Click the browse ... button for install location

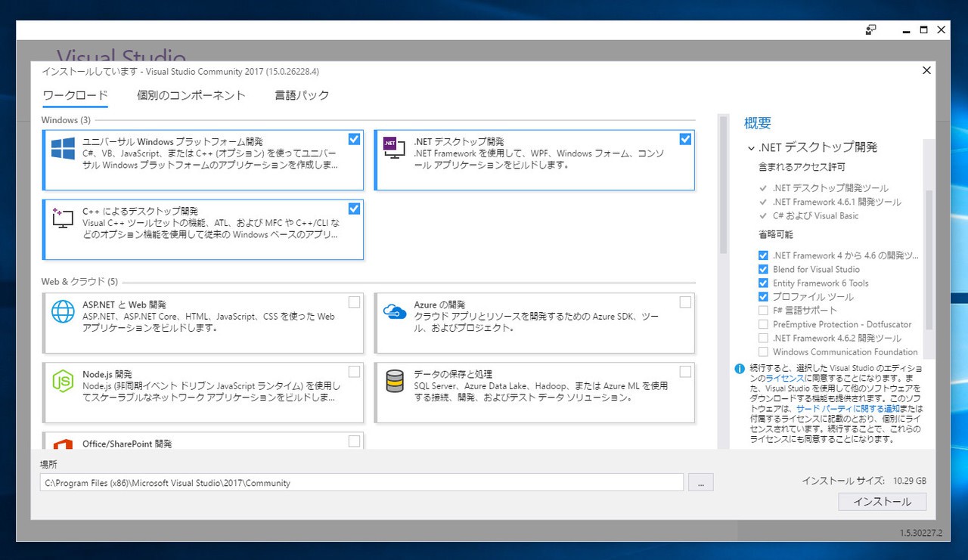tap(701, 482)
